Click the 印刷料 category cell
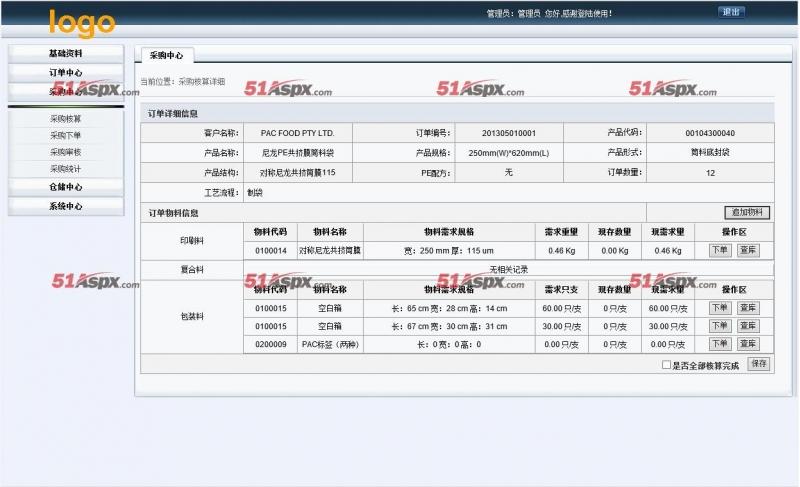The image size is (800, 487). point(192,241)
